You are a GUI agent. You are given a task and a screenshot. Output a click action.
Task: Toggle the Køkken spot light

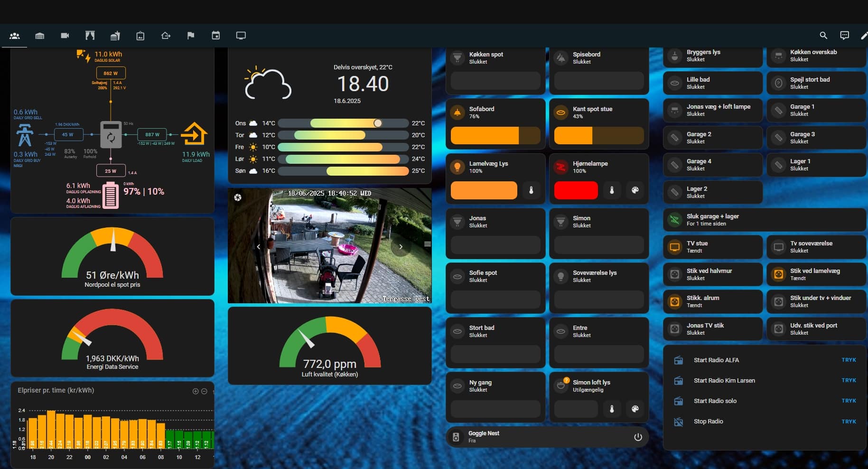[457, 58]
